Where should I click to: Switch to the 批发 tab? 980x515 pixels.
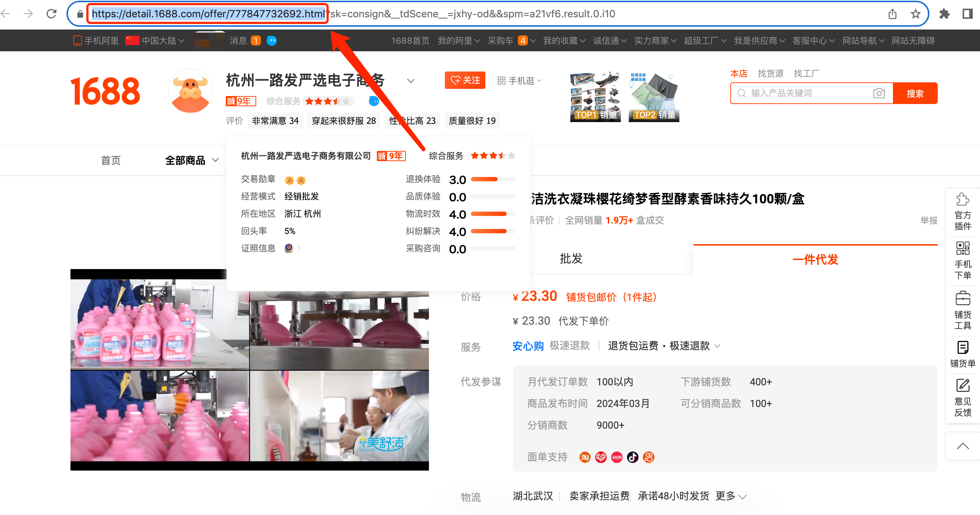coord(571,259)
